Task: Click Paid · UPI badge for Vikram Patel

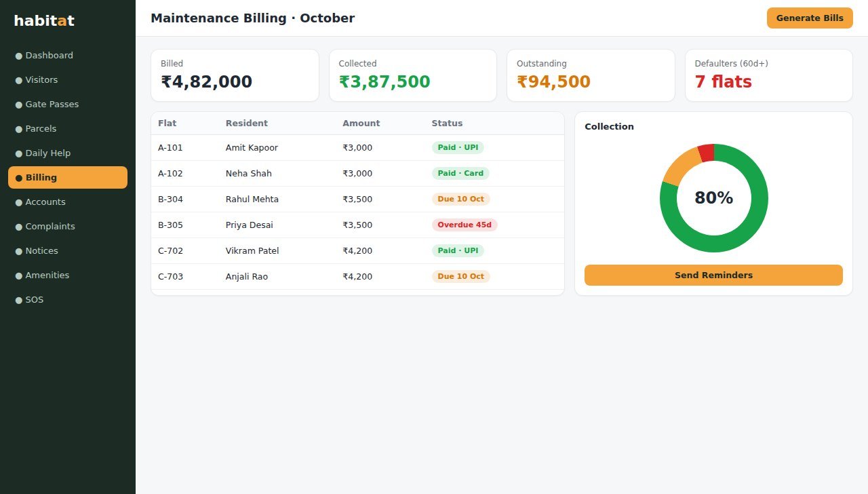Action: tap(458, 251)
